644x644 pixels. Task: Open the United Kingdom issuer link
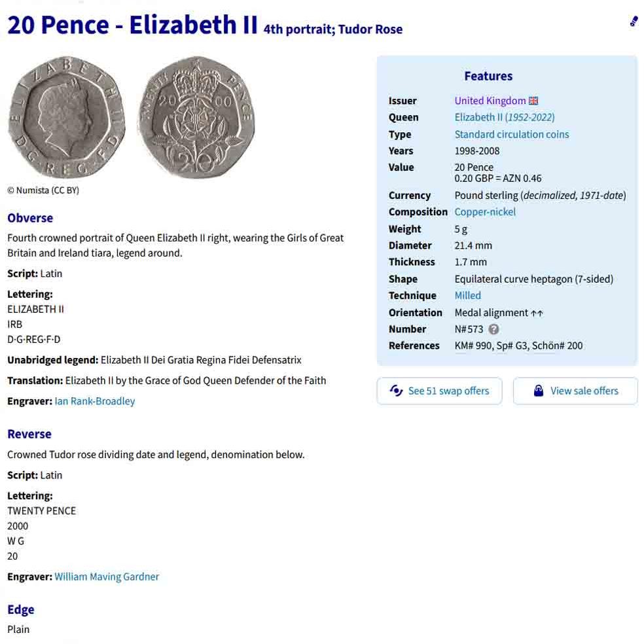click(x=490, y=101)
